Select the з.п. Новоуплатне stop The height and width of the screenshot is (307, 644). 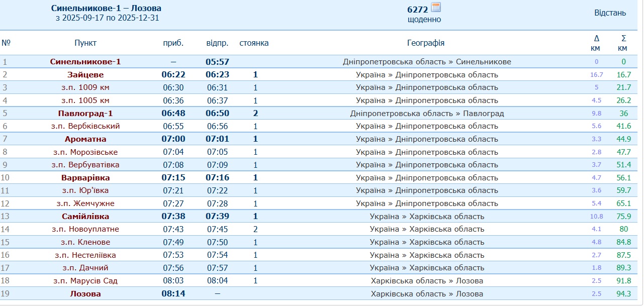85,229
